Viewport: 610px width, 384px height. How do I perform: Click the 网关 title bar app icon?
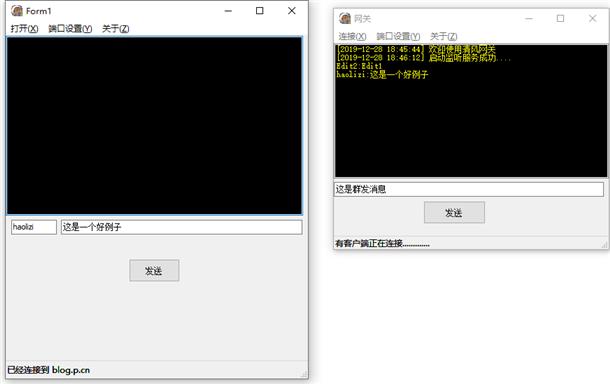345,18
